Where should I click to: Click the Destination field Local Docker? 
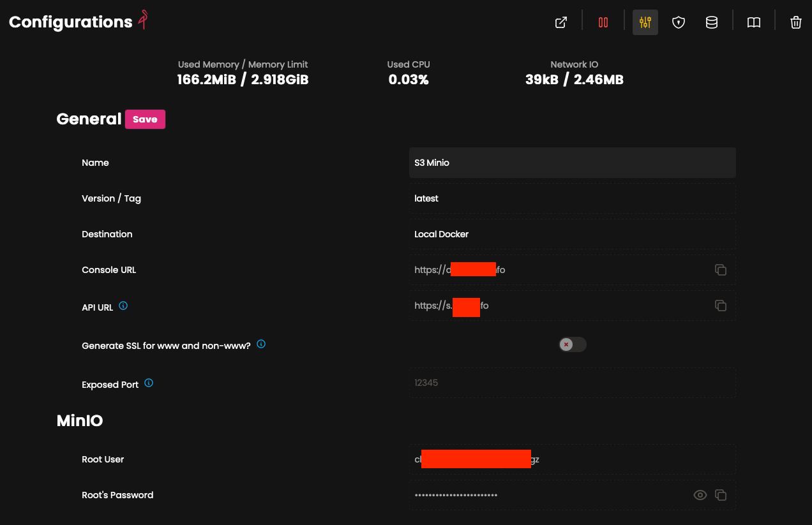click(573, 234)
